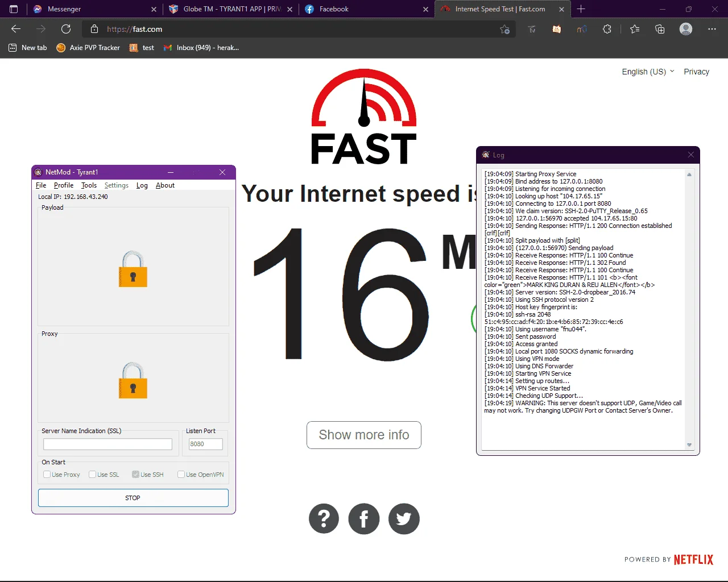
Task: Click the Log scrollbar down arrow
Action: (689, 445)
